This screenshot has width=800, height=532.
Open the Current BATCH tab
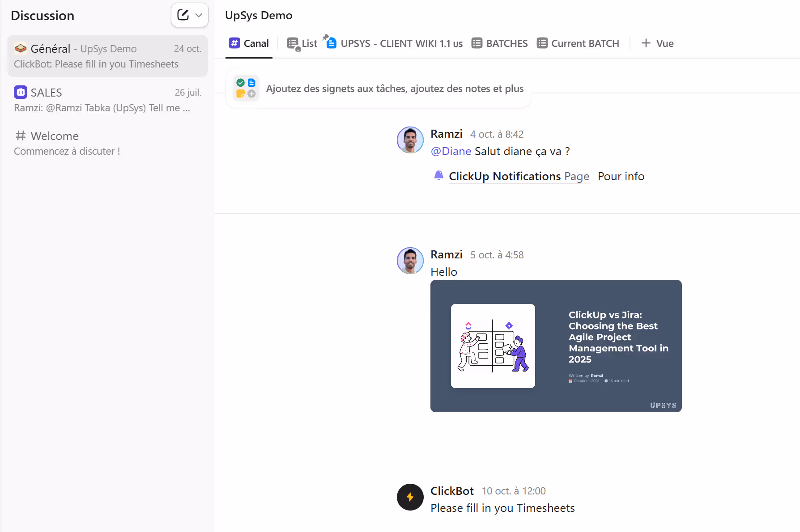click(578, 43)
